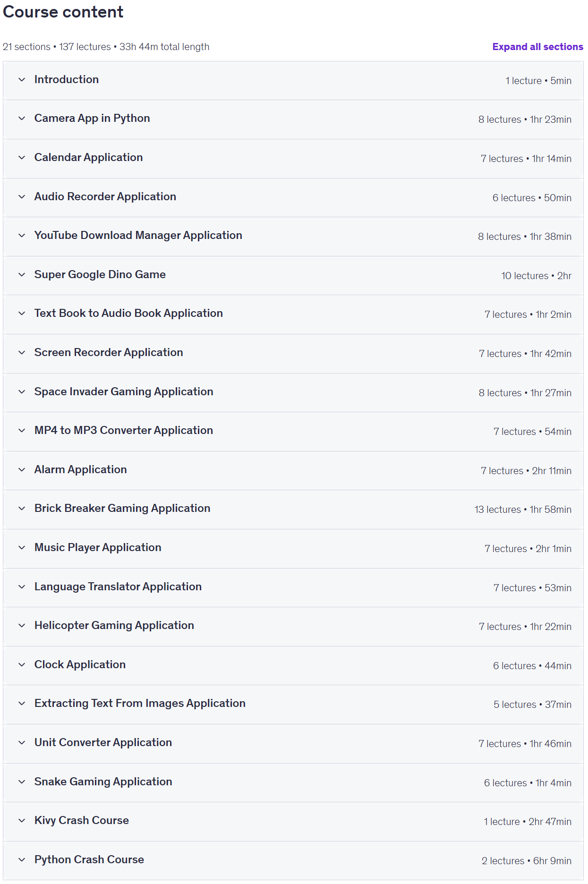Click Screen Recorder Application arrow icon
The image size is (588, 884).
(22, 353)
